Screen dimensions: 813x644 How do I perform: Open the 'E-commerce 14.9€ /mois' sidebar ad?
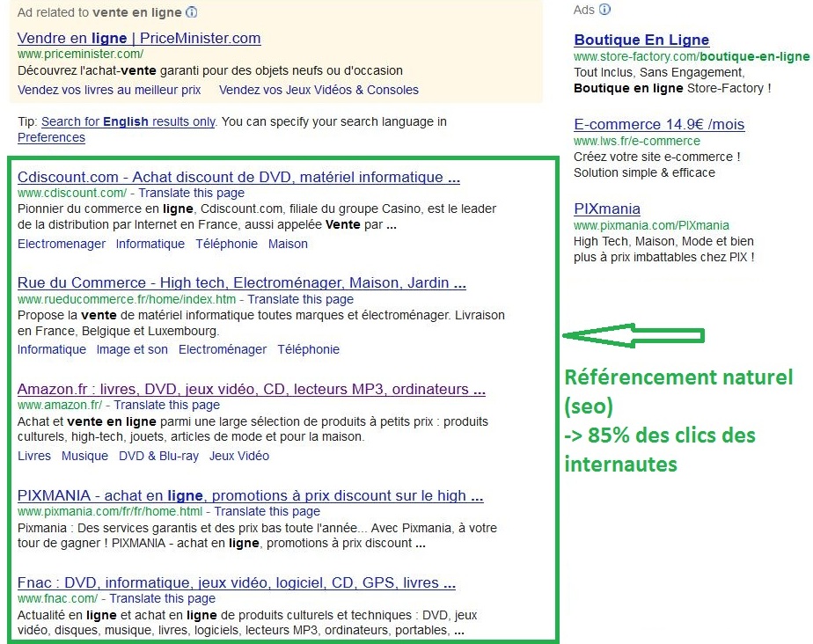659,124
